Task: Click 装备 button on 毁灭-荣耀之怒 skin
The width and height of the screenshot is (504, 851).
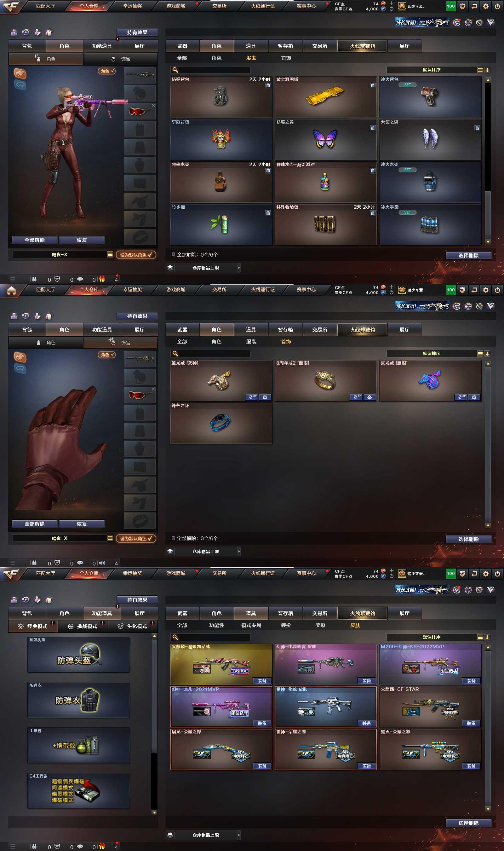Action: pyautogui.click(x=471, y=766)
